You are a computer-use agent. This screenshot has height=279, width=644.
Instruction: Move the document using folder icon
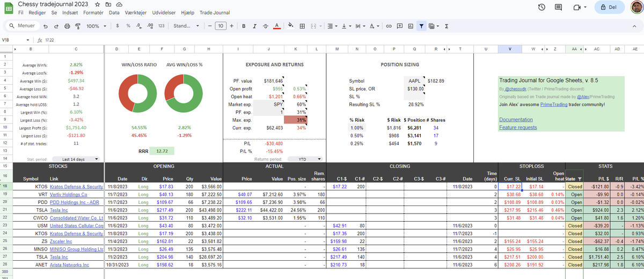click(x=108, y=4)
